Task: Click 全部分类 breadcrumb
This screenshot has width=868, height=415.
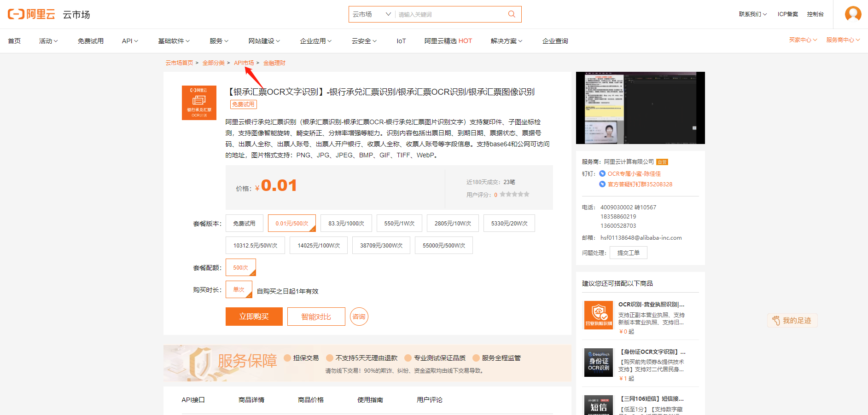Action: 214,63
